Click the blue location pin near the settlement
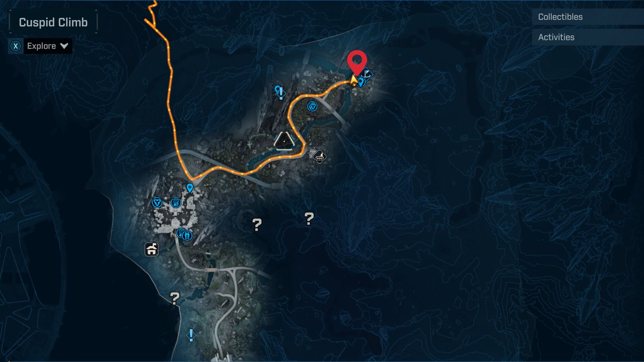Viewport: 644px width, 362px height. (x=190, y=188)
